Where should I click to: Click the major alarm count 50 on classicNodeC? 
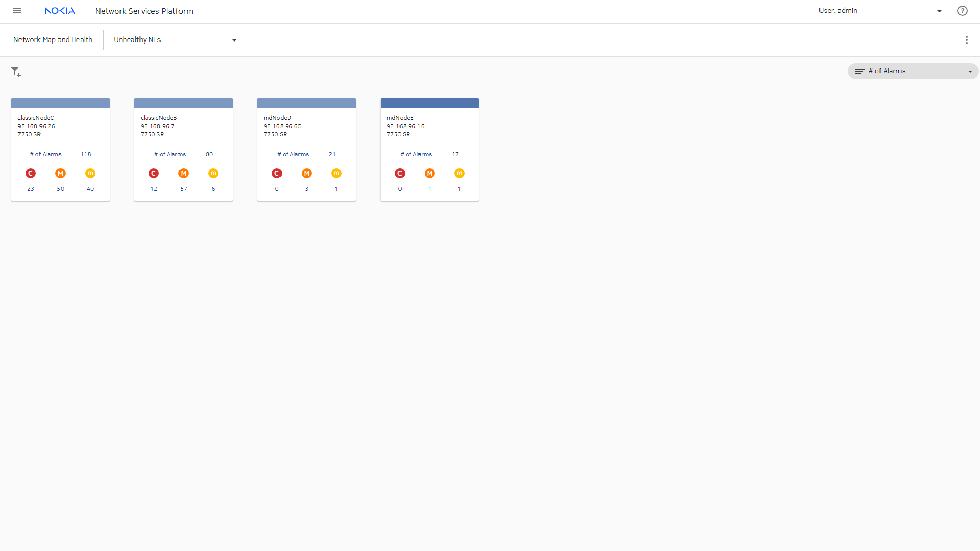(x=61, y=189)
